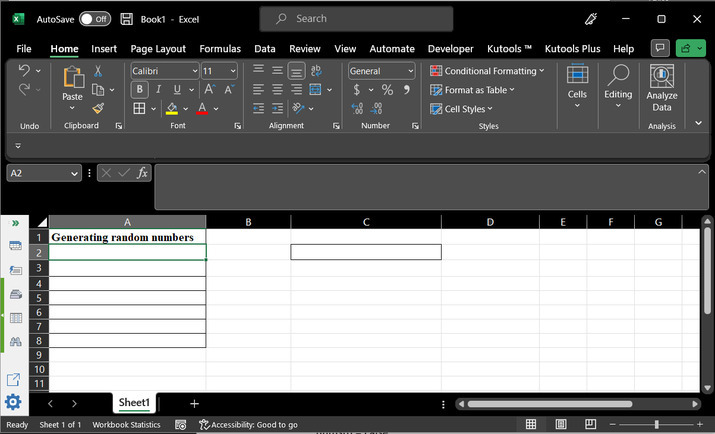Click Workbook Statistics in status bar
715x434 pixels.
point(126,425)
